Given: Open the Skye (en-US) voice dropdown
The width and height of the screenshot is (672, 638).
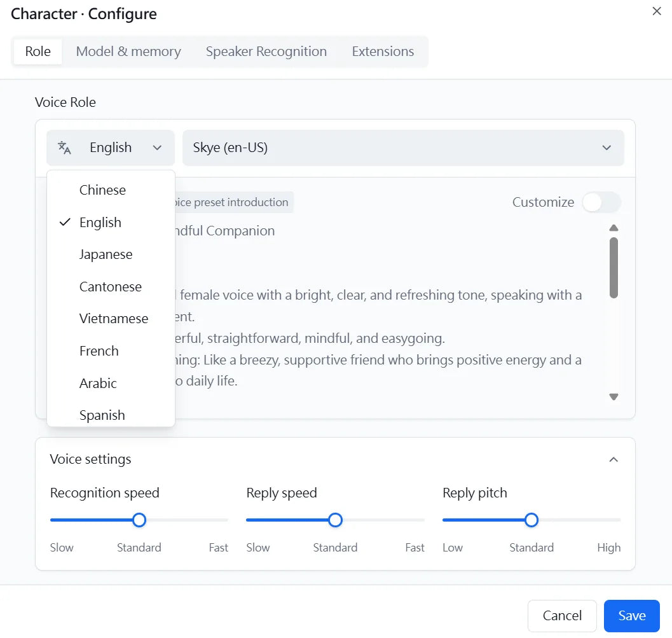Looking at the screenshot, I should [403, 148].
